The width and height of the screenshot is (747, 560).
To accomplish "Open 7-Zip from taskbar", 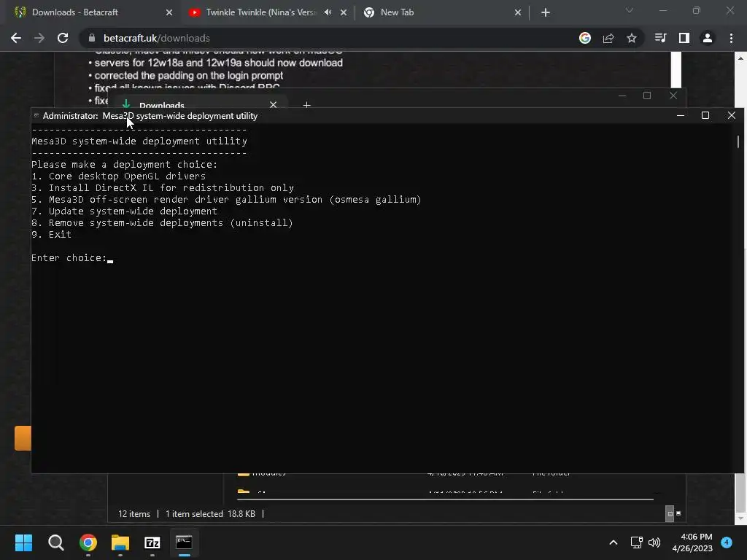I will point(152,542).
